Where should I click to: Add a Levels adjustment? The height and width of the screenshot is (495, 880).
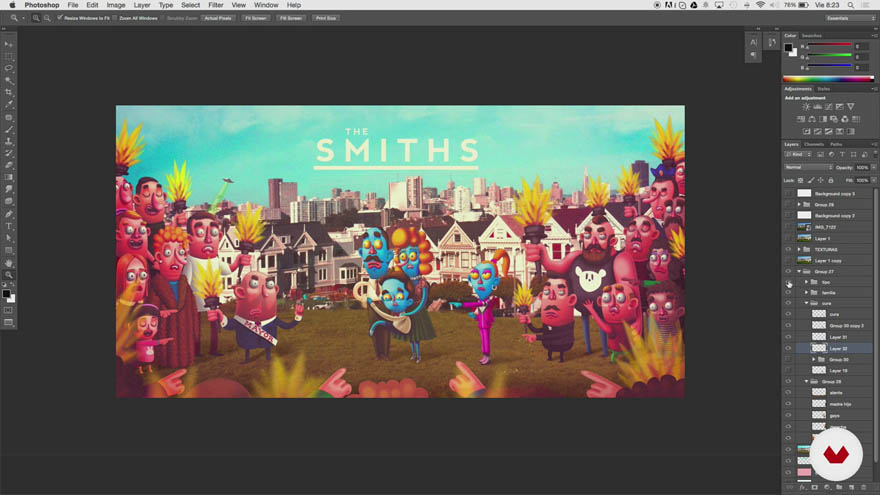pyautogui.click(x=817, y=107)
